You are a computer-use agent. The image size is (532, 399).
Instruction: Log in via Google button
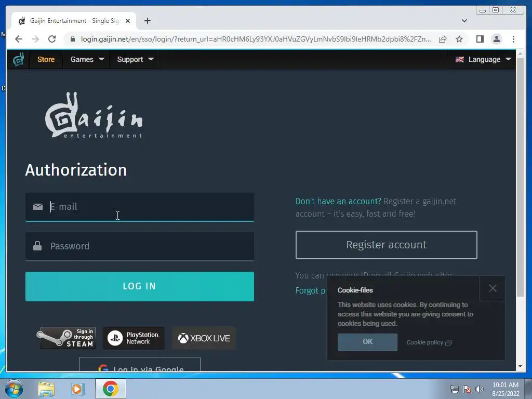[139, 365]
